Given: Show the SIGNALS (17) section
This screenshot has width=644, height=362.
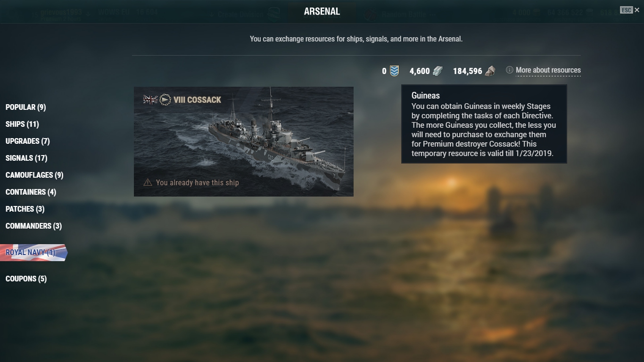Looking at the screenshot, I should pos(26,158).
